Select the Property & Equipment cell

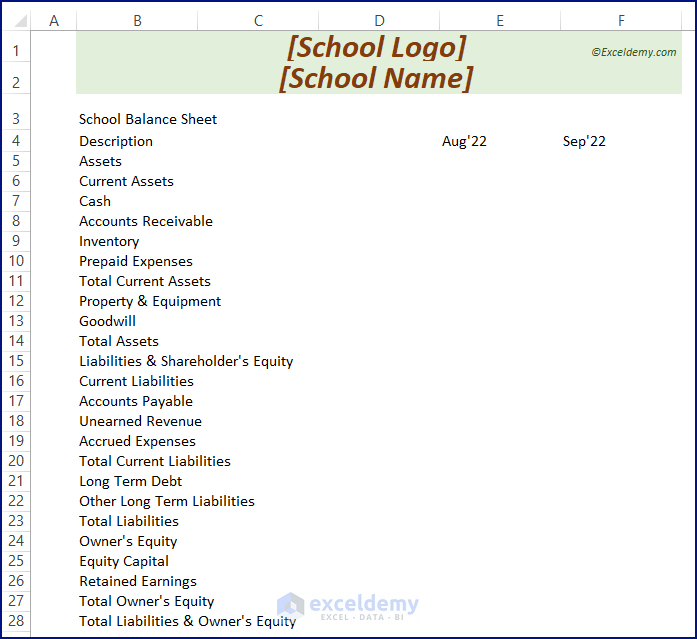[150, 301]
